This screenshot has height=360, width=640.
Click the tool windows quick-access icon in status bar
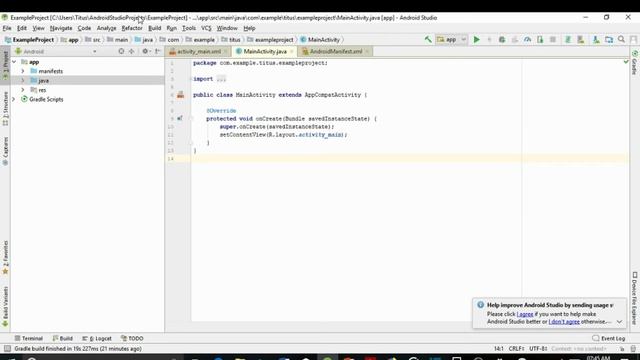(x=7, y=349)
